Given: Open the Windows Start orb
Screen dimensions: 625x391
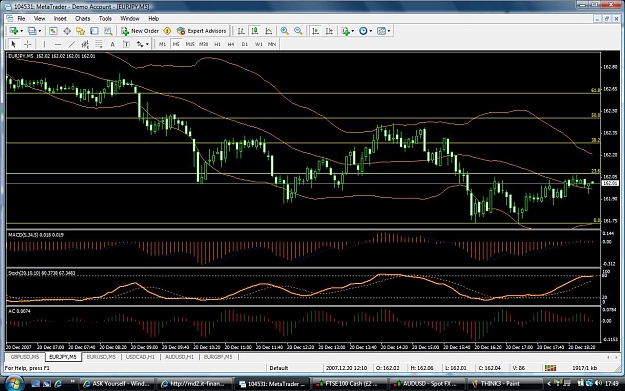Looking at the screenshot, I should (14, 383).
